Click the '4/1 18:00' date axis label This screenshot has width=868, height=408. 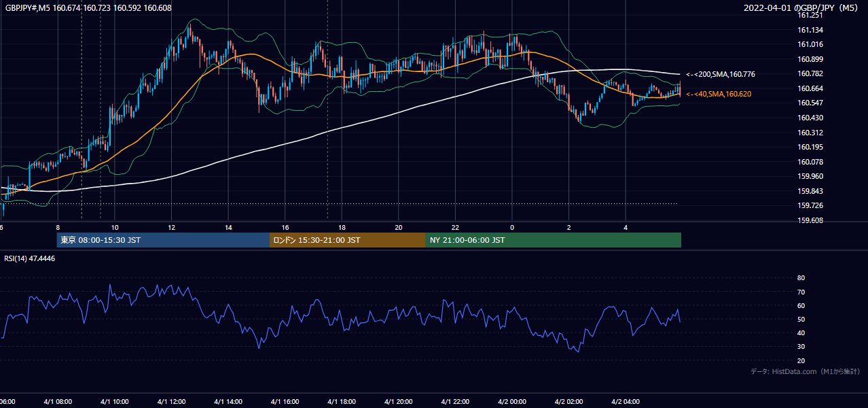(341, 402)
